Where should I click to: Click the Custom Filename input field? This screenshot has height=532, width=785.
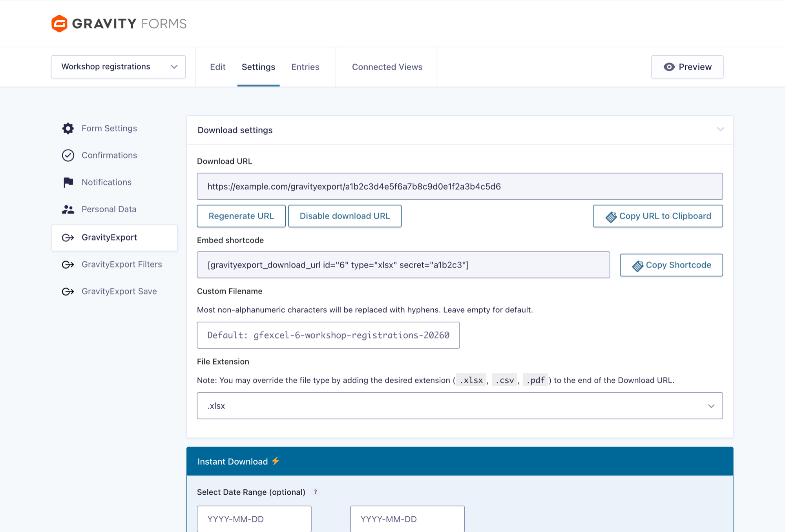tap(328, 335)
